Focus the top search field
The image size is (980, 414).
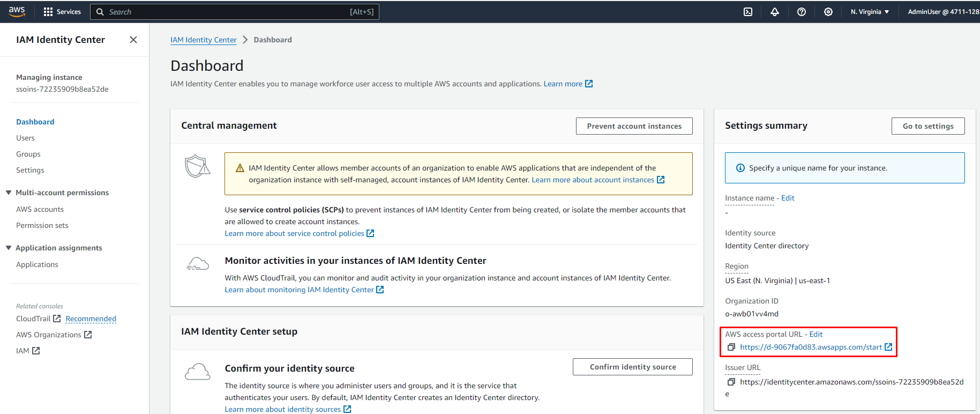point(235,12)
